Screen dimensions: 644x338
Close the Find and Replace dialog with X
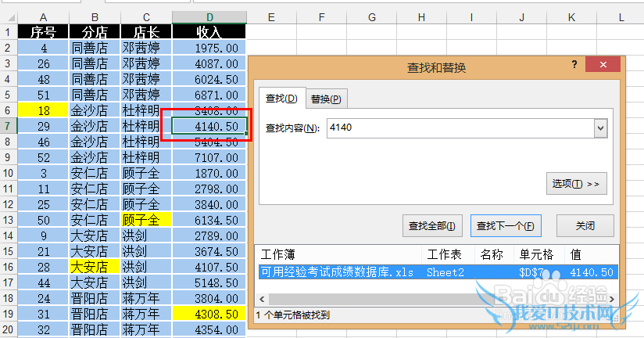602,67
